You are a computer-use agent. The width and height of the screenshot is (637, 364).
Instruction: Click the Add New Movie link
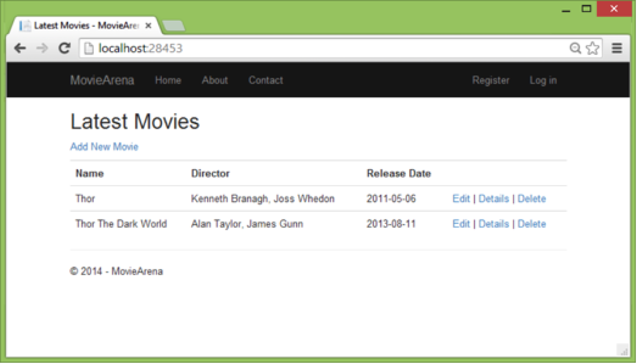104,146
